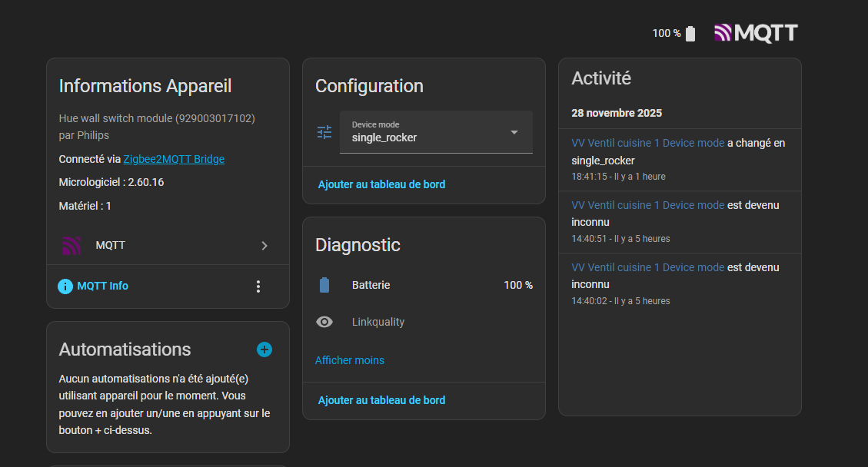Open the three-dot device menu
Viewport: 868px width, 467px height.
click(x=258, y=286)
